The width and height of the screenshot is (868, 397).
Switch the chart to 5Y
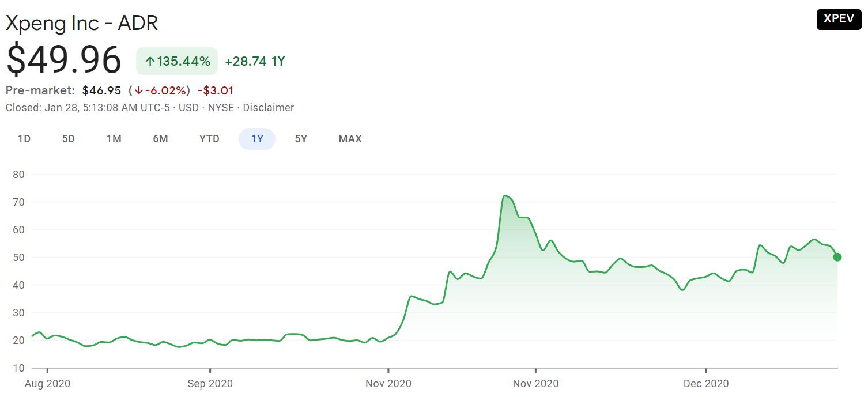coord(301,139)
